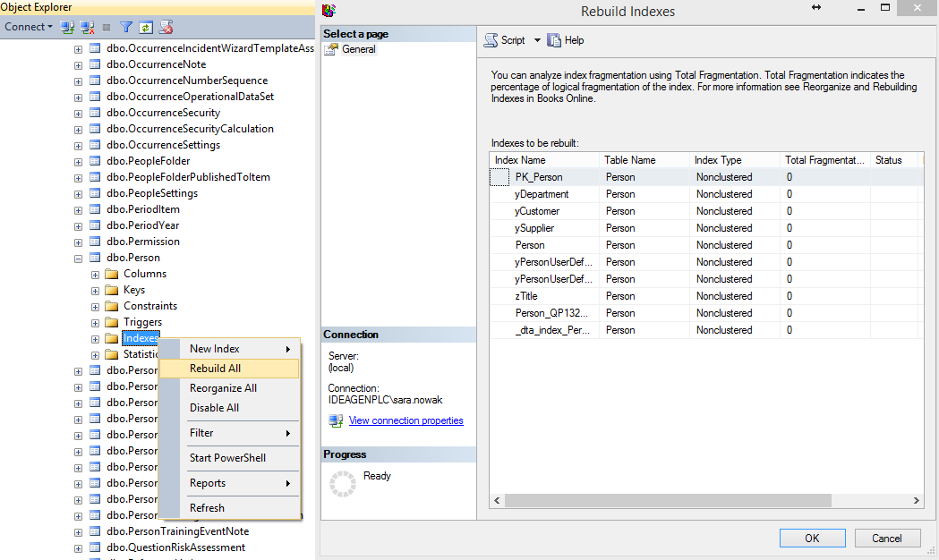Click the Indexes folder icon

pyautogui.click(x=111, y=339)
